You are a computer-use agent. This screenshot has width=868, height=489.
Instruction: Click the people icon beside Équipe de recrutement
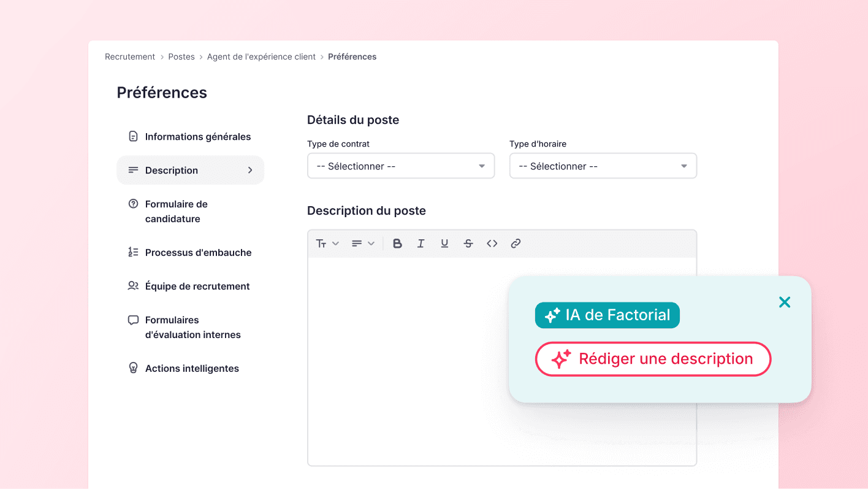tap(132, 285)
